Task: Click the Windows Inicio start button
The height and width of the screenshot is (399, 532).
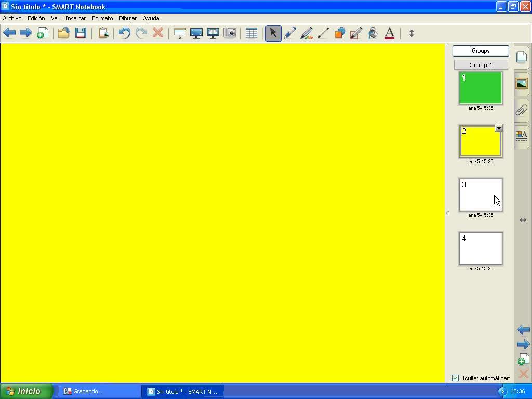Action: click(x=26, y=391)
